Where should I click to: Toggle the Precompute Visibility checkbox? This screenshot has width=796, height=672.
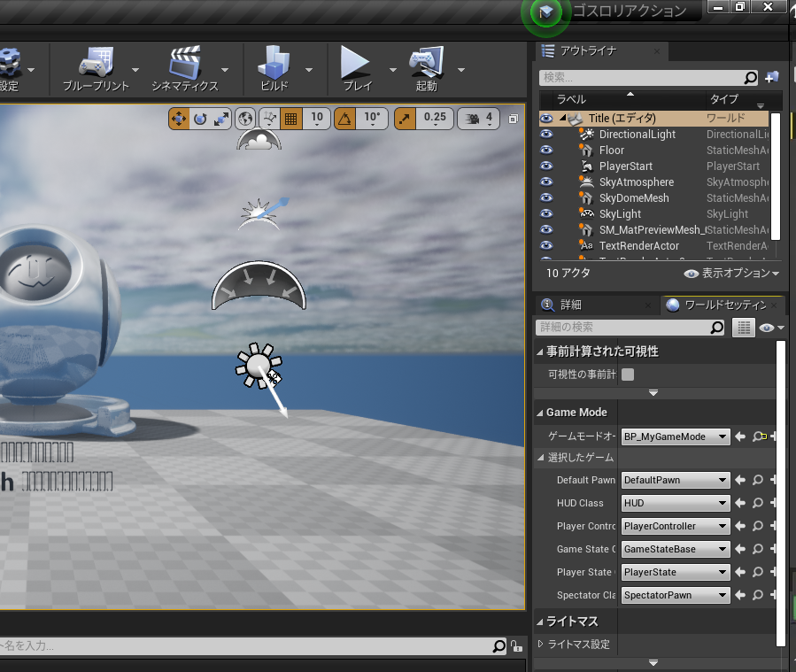[x=628, y=375]
